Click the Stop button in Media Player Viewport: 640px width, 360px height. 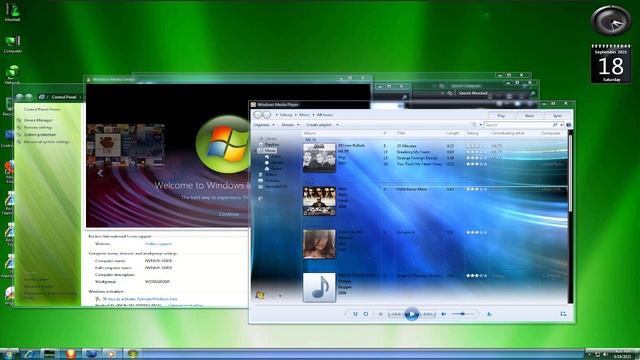pyautogui.click(x=380, y=314)
